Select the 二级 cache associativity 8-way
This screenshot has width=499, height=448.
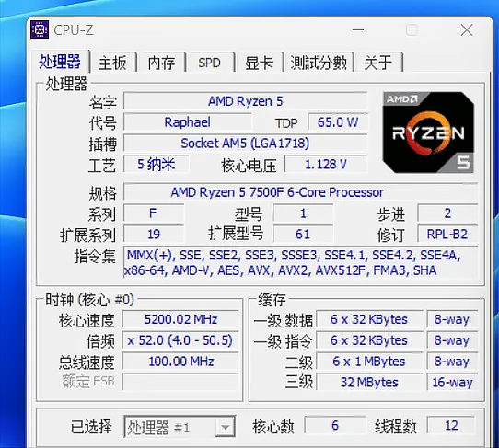pos(452,362)
